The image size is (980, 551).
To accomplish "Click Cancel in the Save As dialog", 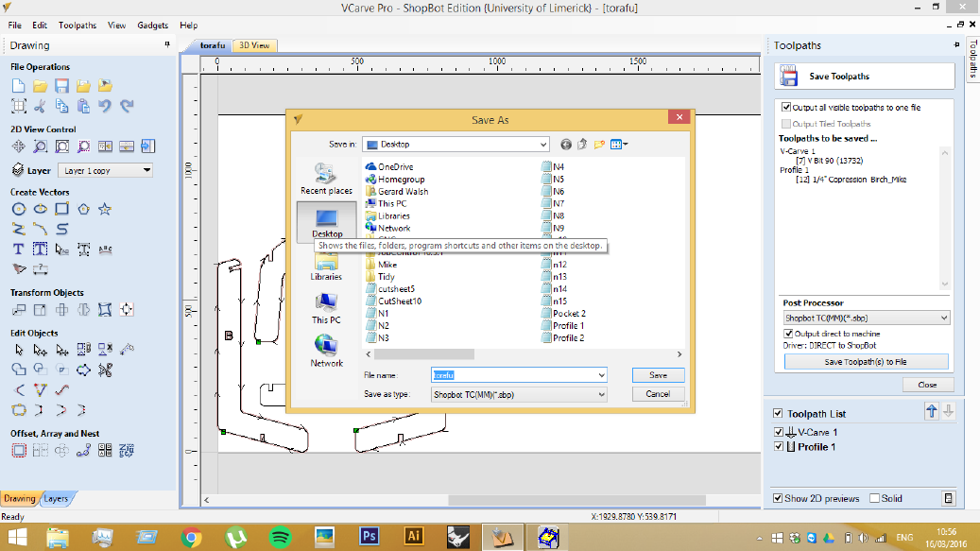I will click(x=658, y=394).
